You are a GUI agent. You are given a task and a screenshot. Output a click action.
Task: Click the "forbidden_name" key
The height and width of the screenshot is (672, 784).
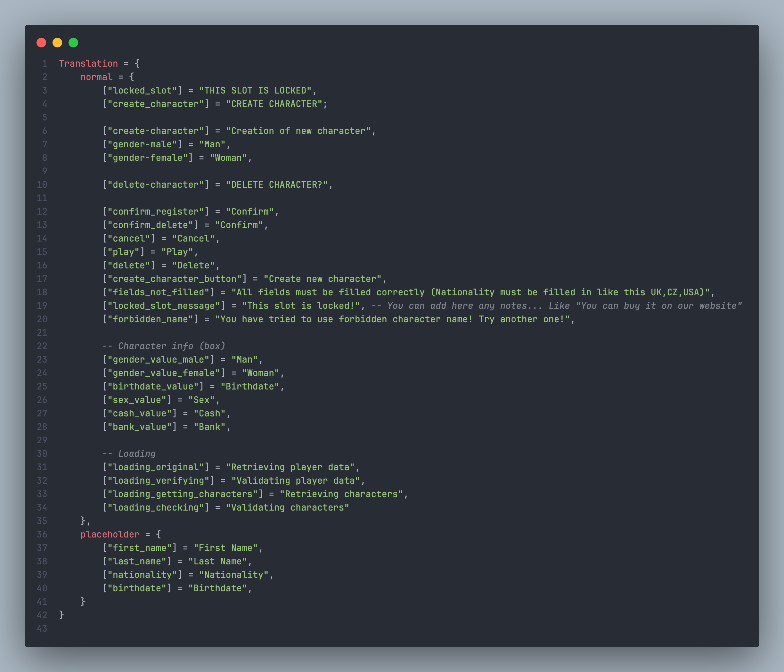coord(150,319)
